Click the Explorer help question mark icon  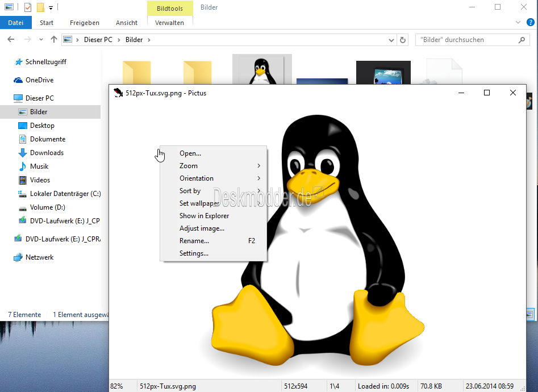530,23
